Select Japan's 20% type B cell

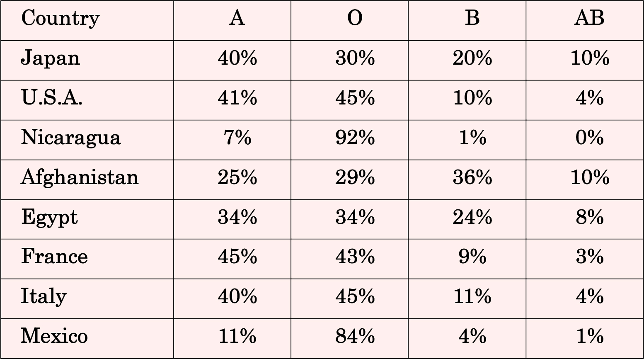click(472, 58)
